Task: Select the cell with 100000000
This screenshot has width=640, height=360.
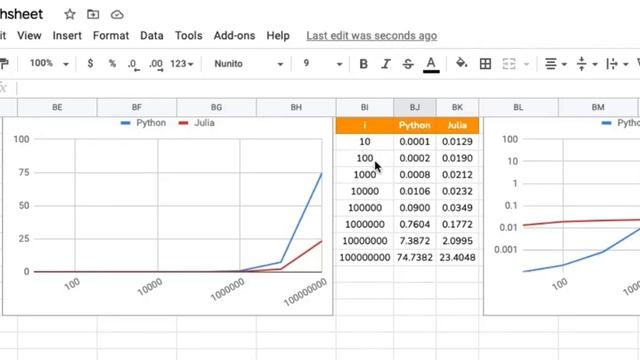Action: 364,258
